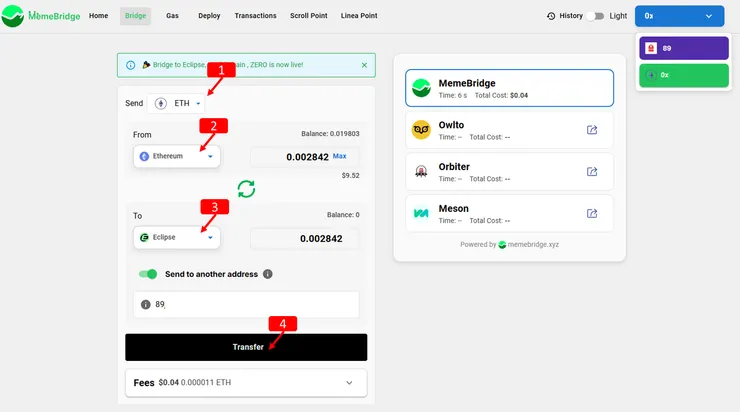Dismiss the Eclipse announcement banner

click(364, 65)
